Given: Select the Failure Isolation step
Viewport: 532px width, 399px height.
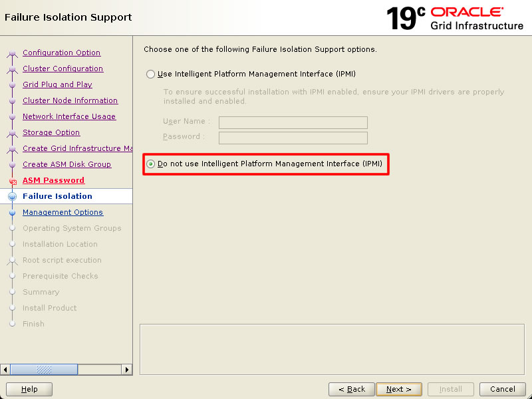Looking at the screenshot, I should [x=57, y=196].
